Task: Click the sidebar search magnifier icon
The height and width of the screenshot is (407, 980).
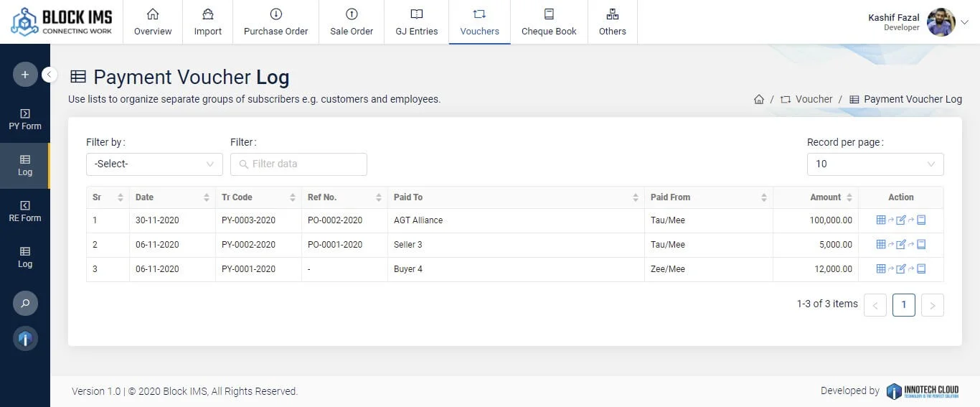Action: point(25,304)
